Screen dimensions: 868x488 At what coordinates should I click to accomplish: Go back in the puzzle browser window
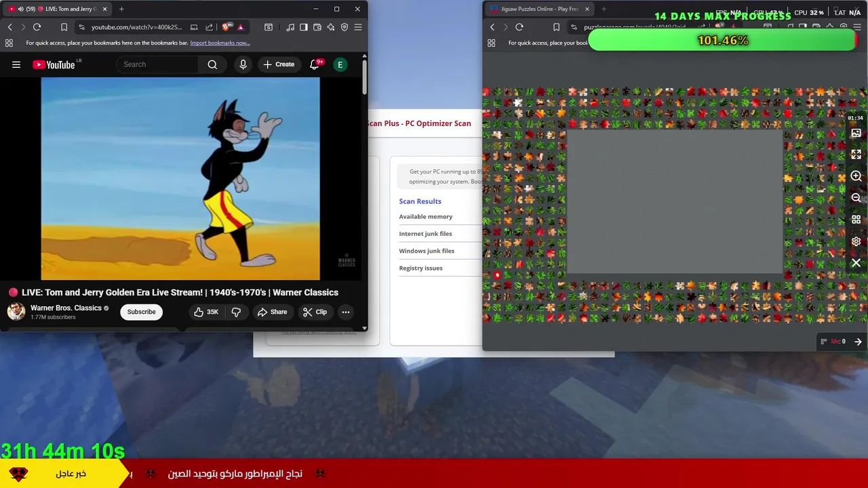(x=492, y=27)
